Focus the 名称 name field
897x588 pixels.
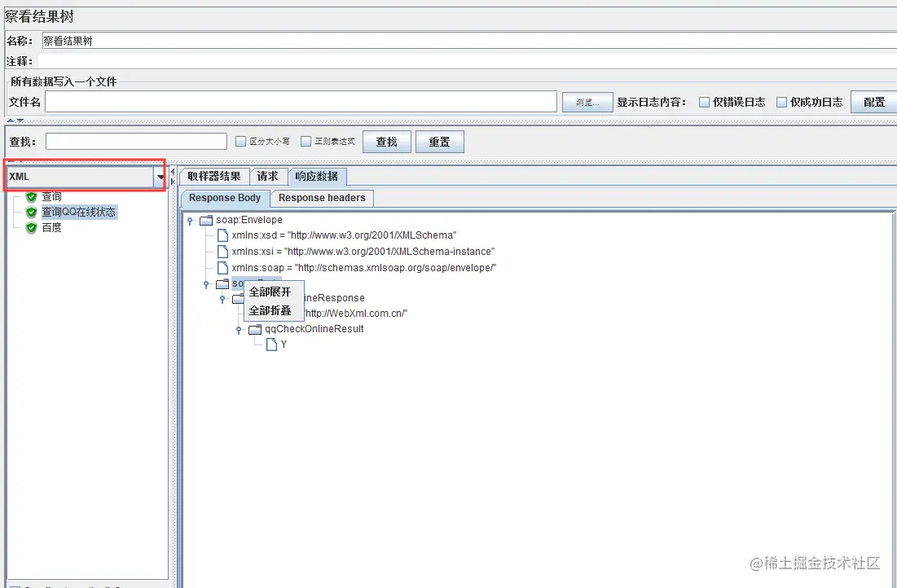(469, 41)
